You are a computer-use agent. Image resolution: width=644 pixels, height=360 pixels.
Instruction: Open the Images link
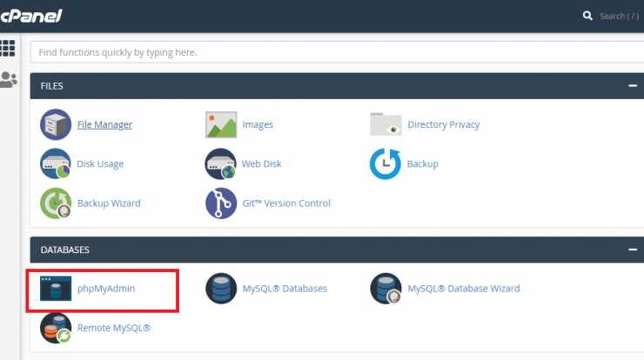258,124
